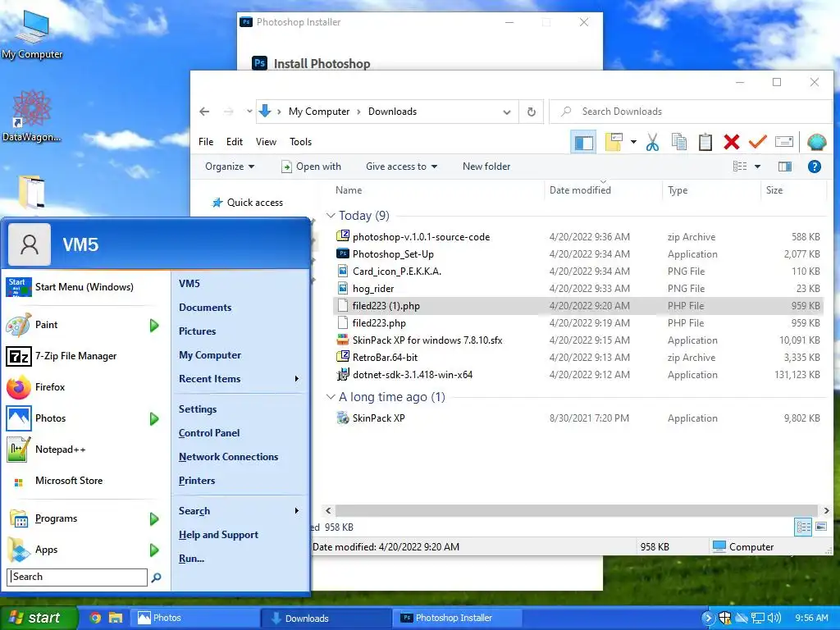
Task: Click the Paste clipboard icon
Action: (705, 142)
